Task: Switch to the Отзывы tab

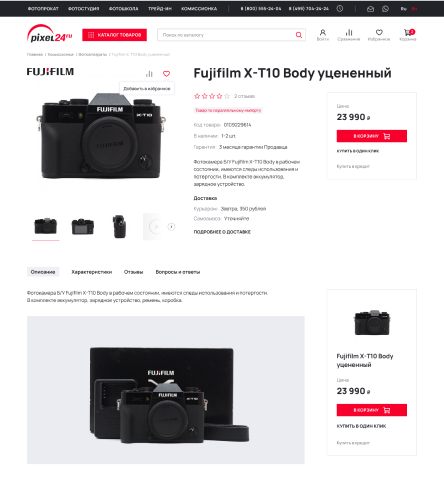Action: pyautogui.click(x=133, y=272)
